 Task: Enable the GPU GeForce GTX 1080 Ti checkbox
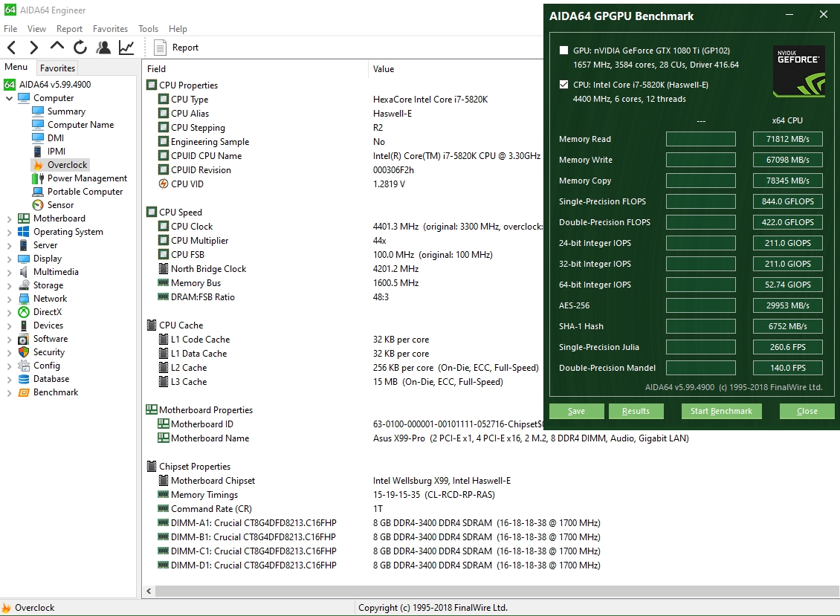click(x=563, y=51)
